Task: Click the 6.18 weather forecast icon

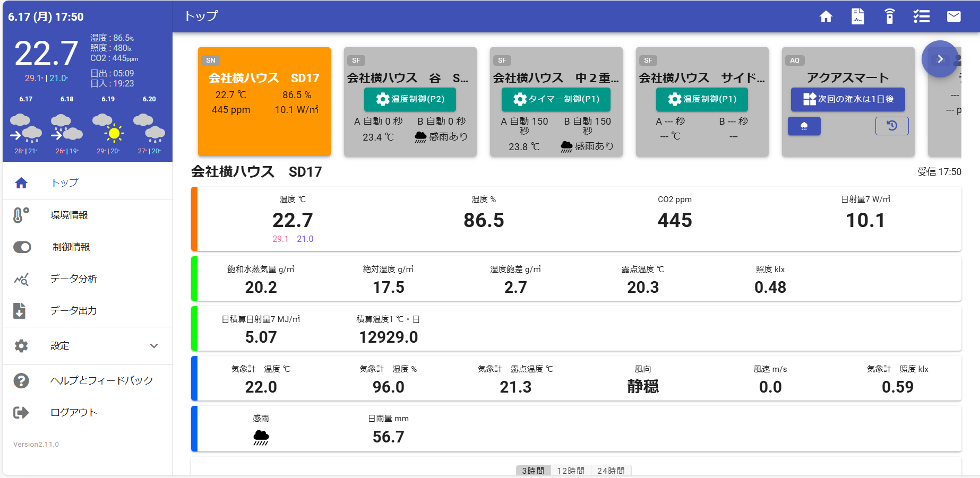Action: click(x=67, y=128)
